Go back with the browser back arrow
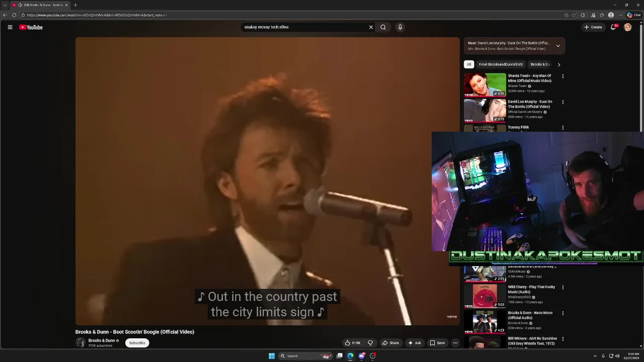Viewport: 644px width, 362px height. [x=5, y=15]
